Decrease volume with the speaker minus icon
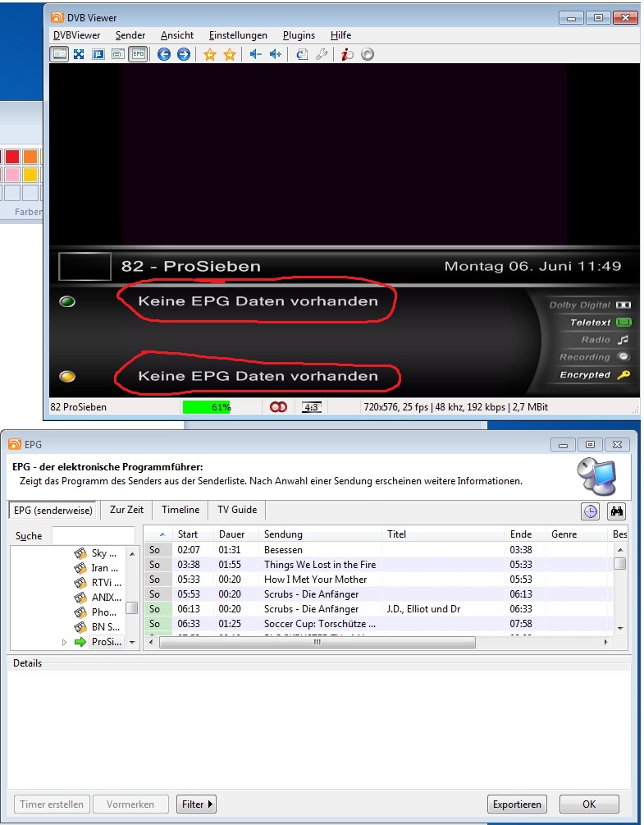Viewport: 644px width, 825px height. coord(255,53)
